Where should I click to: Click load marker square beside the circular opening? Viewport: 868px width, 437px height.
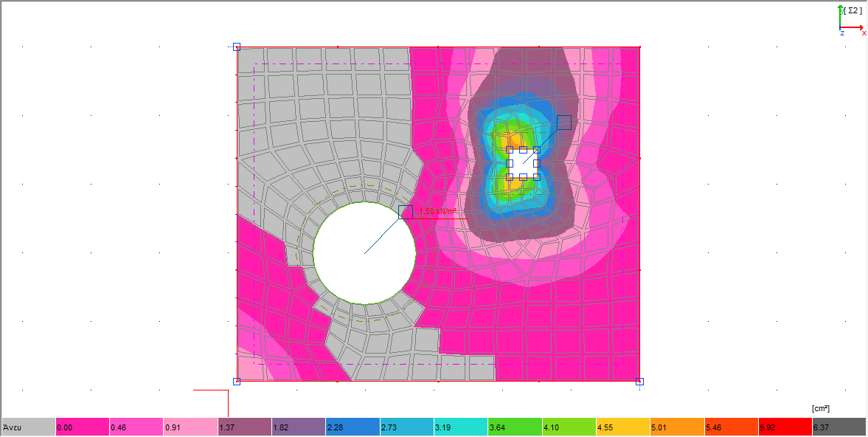coord(405,212)
